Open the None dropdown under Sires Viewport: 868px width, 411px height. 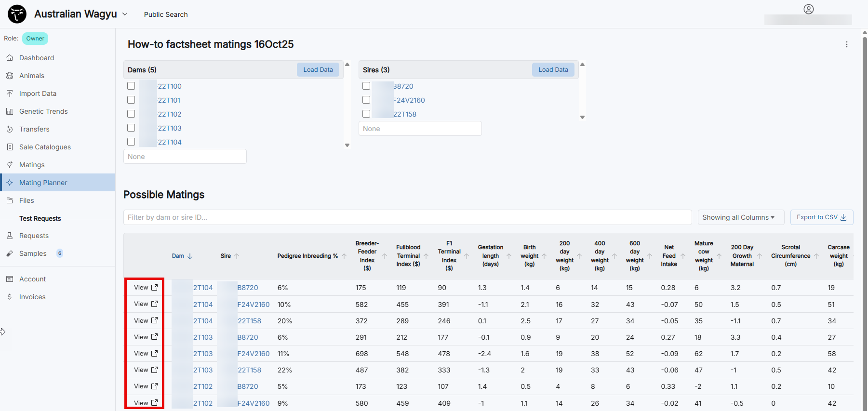420,129
